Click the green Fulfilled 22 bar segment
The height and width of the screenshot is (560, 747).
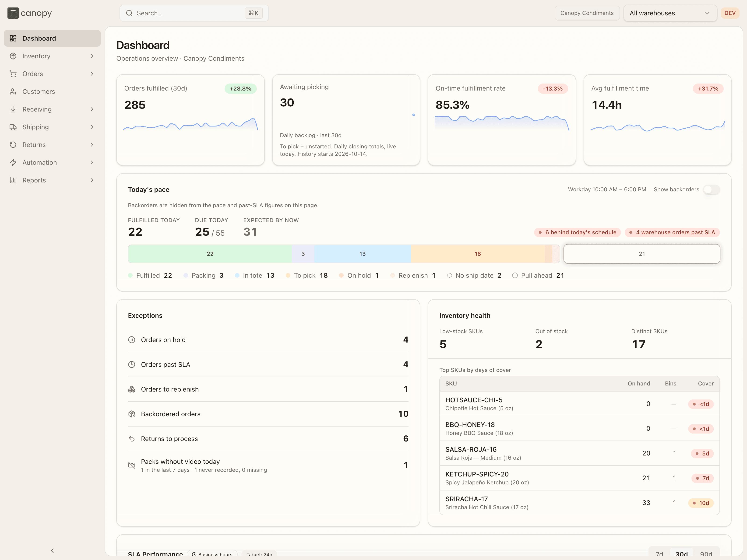click(x=210, y=254)
